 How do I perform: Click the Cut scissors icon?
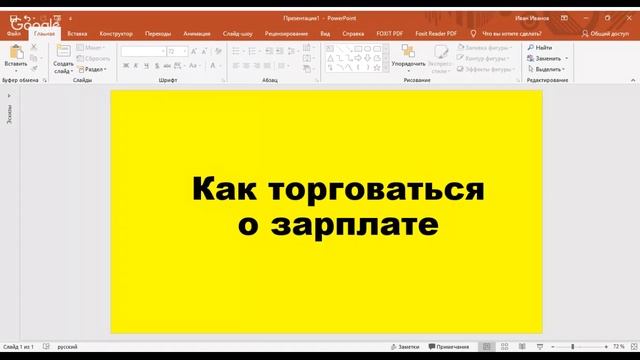(x=34, y=47)
